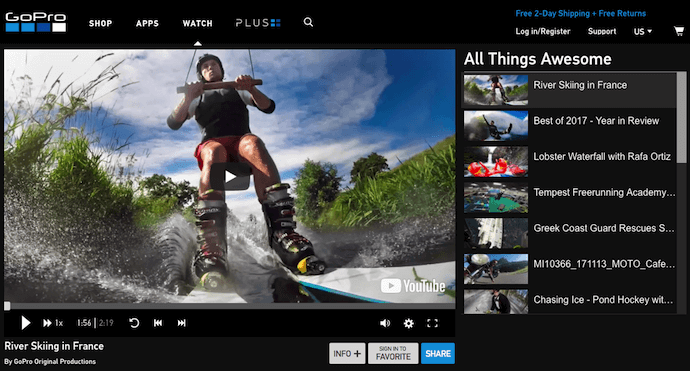
Task: Click 'River Skiing in France' playlist title
Action: click(580, 85)
